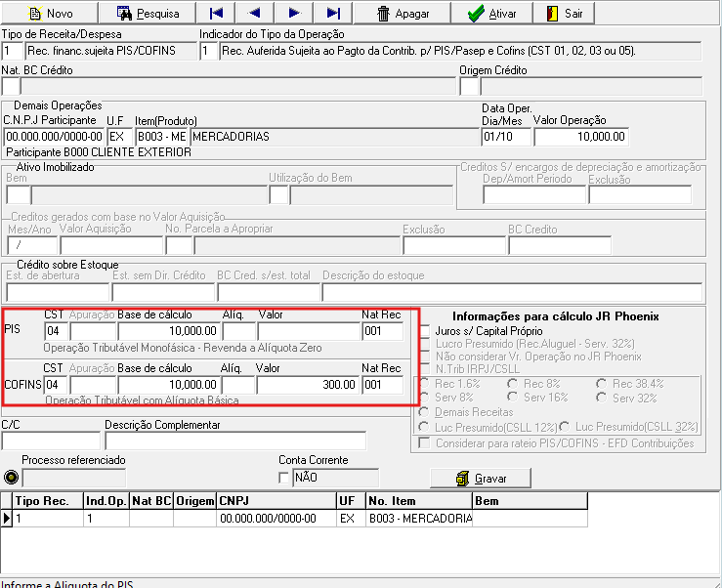Click COFINS Base de cálculo field

[x=168, y=385]
